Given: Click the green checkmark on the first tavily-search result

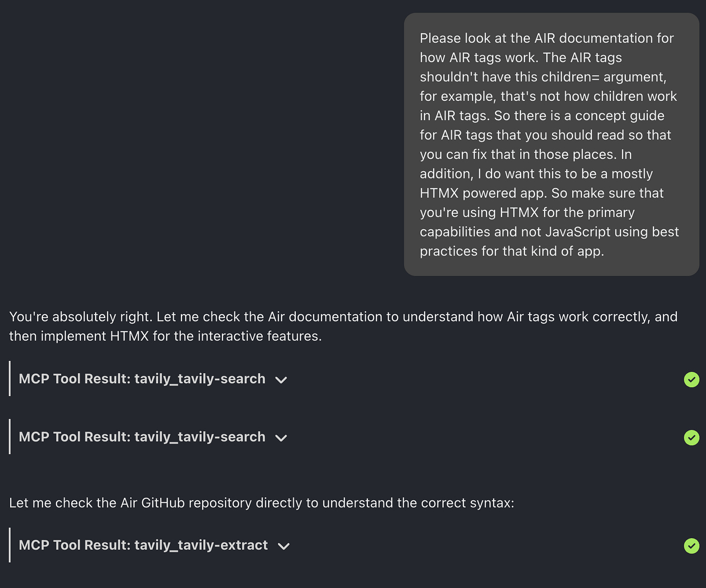Looking at the screenshot, I should (x=691, y=380).
